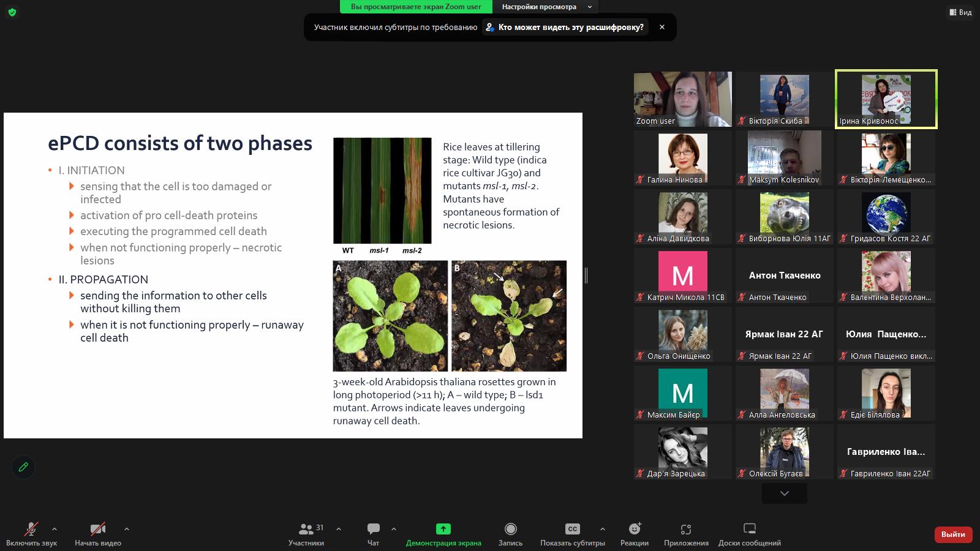Viewport: 980px width, 551px height.
Task: Leave the meeting with Выйти
Action: point(953,534)
